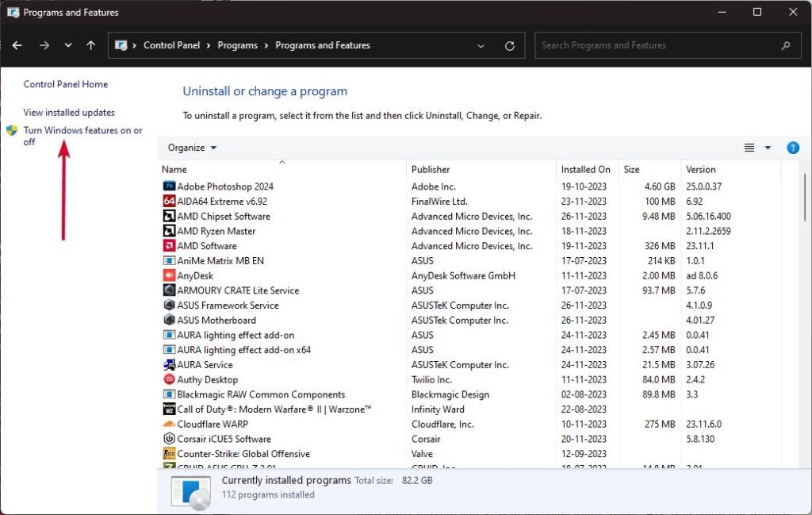Image resolution: width=812 pixels, height=515 pixels.
Task: Click the AIDA64 Extreme v6.92 icon
Action: tap(169, 201)
